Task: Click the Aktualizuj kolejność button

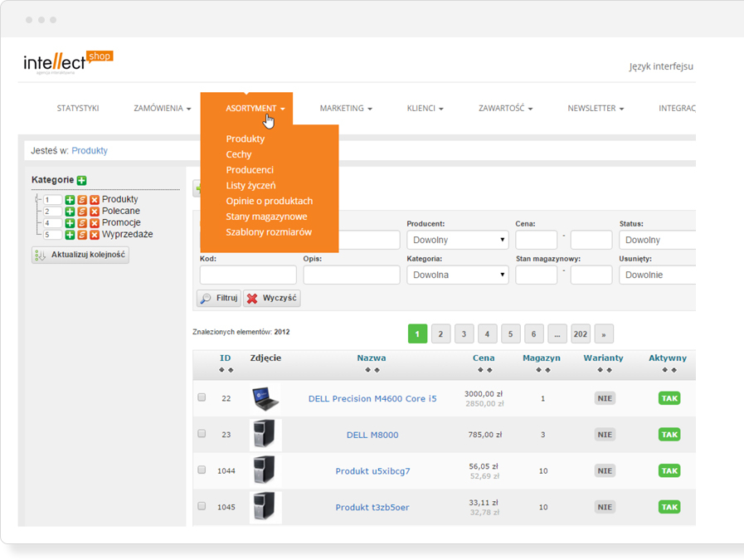Action: [80, 255]
